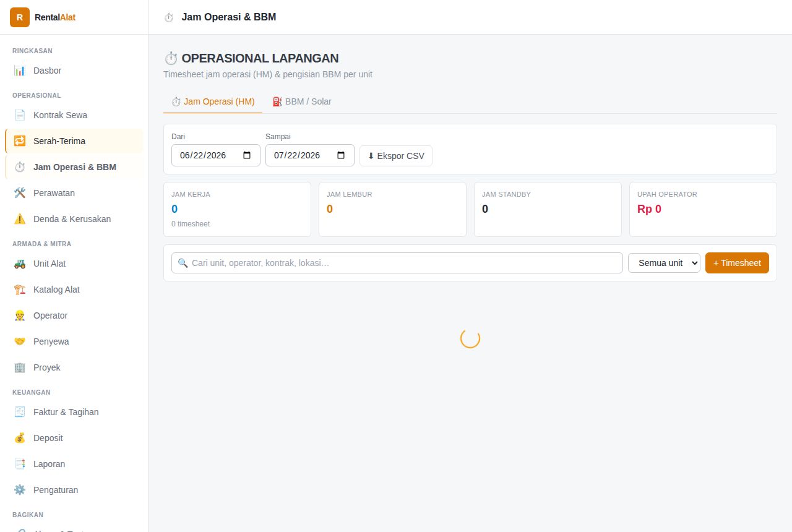The image size is (792, 532).
Task: Go to Kontrak Sewa menu item
Action: [74, 115]
